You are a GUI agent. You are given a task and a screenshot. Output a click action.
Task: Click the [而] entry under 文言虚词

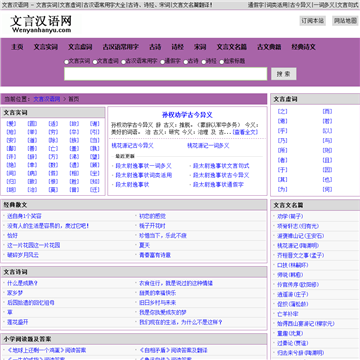coord(327,111)
